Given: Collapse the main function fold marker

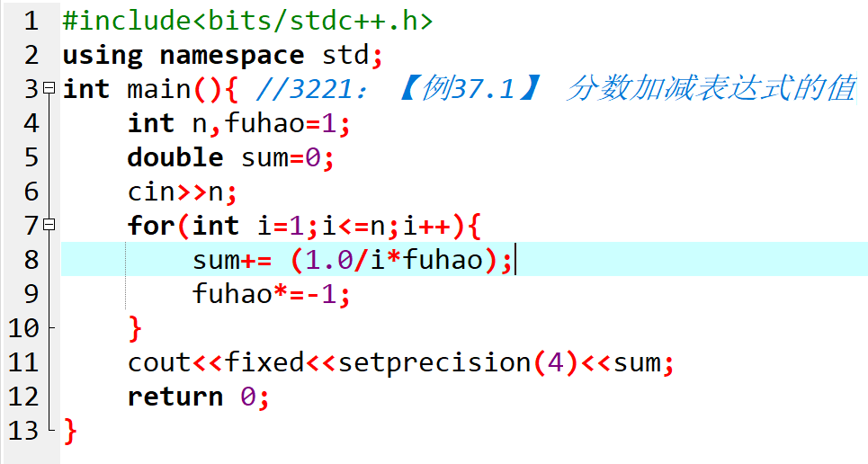Looking at the screenshot, I should pos(49,87).
